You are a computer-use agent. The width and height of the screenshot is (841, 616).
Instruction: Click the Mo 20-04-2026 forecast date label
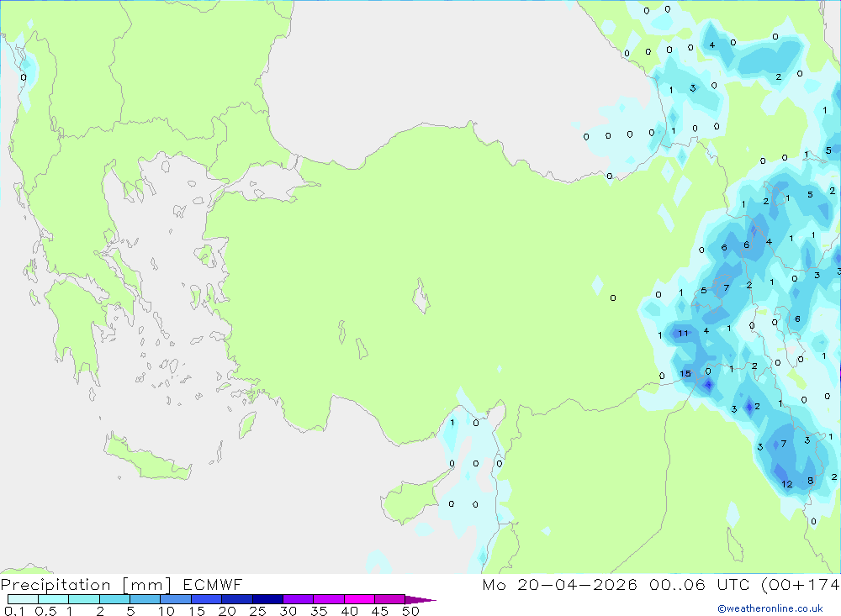(559, 584)
